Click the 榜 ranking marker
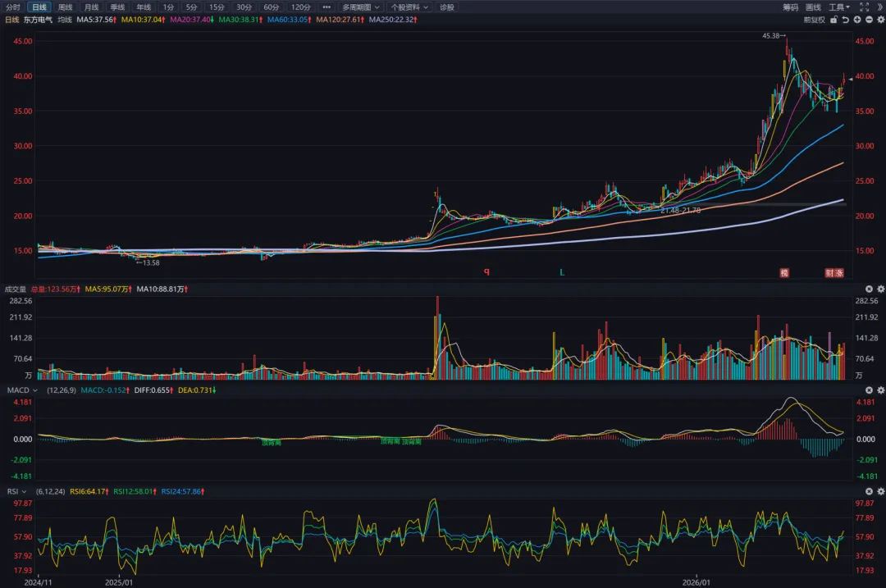 [x=784, y=273]
